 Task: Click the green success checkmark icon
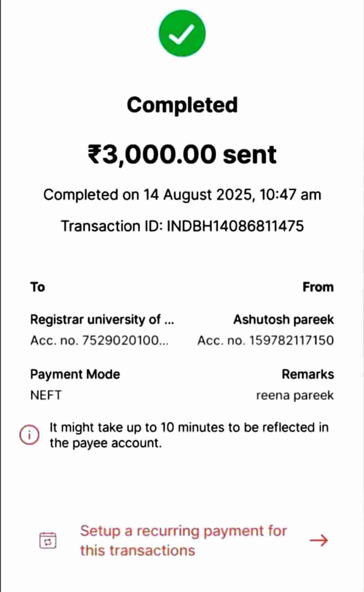[x=182, y=33]
